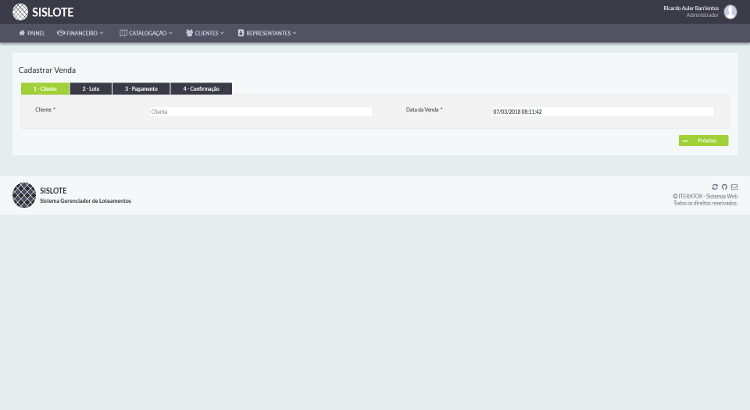Viewport: 750px width, 410px height.
Task: Open the Painel menu item
Action: tap(32, 33)
